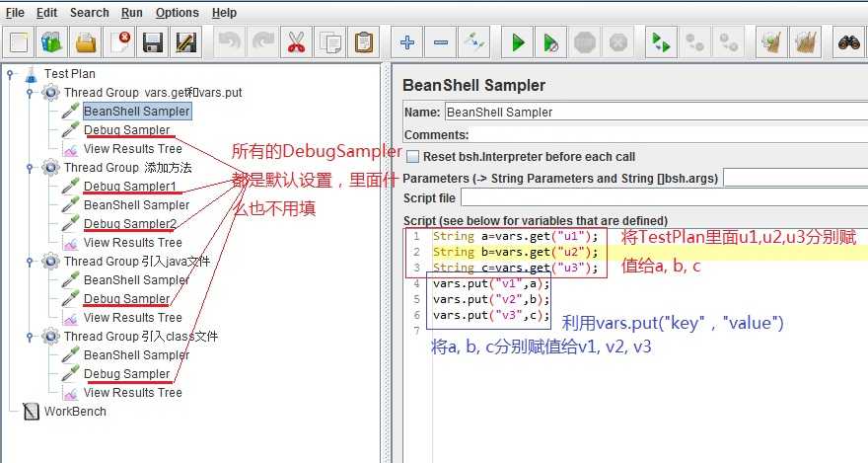Screen dimensions: 868x463
Task: Click the New test plan icon
Action: pyautogui.click(x=19, y=42)
